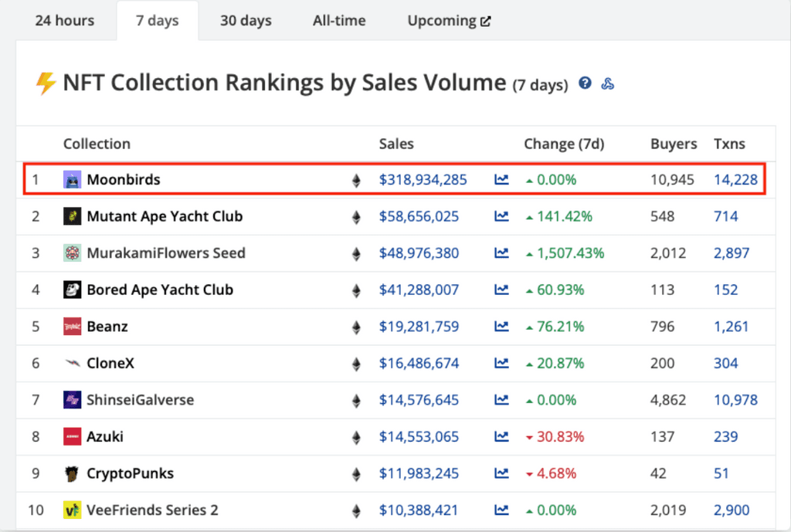Click sales value $48,976,380

419,253
